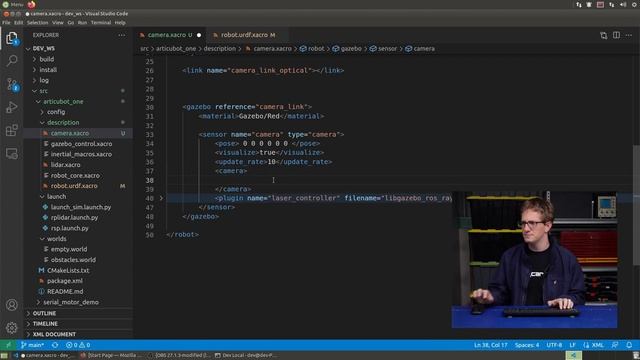
Task: Click the volume icon in system tray
Action: pos(623,4)
